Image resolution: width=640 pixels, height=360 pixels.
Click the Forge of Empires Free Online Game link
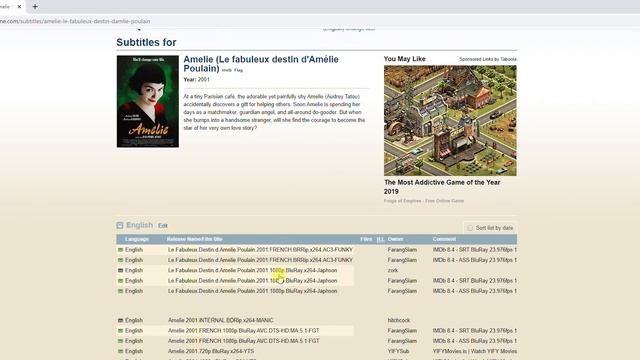pyautogui.click(x=424, y=201)
